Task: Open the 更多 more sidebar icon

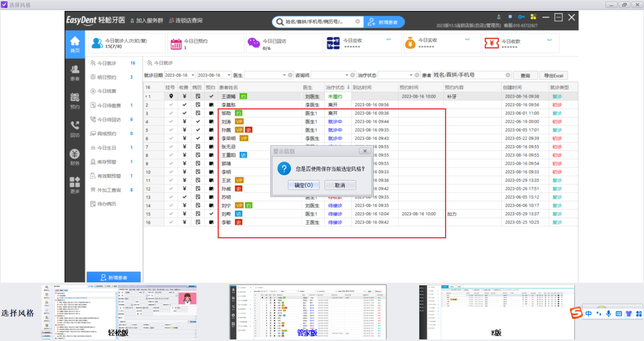Action: pos(75,185)
